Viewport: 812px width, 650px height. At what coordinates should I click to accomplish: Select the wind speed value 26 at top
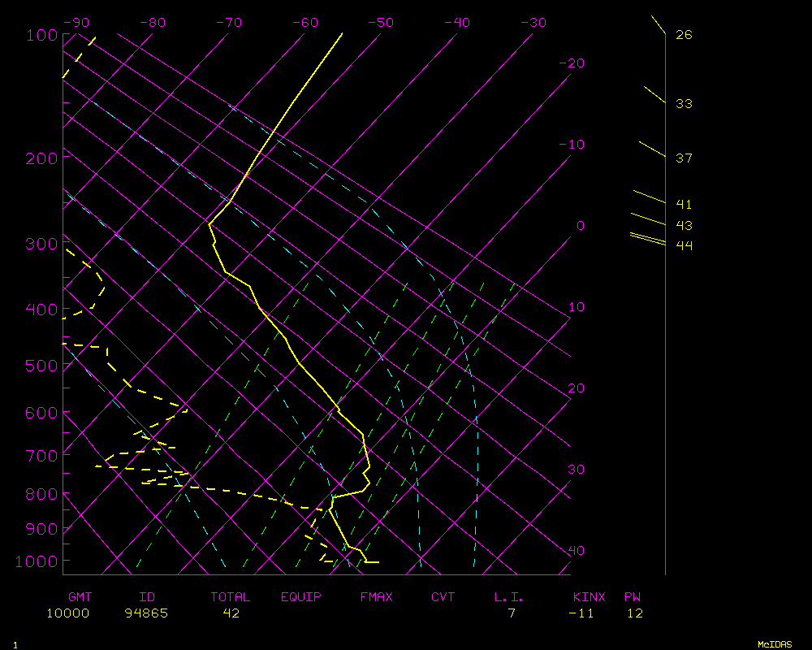click(x=684, y=35)
